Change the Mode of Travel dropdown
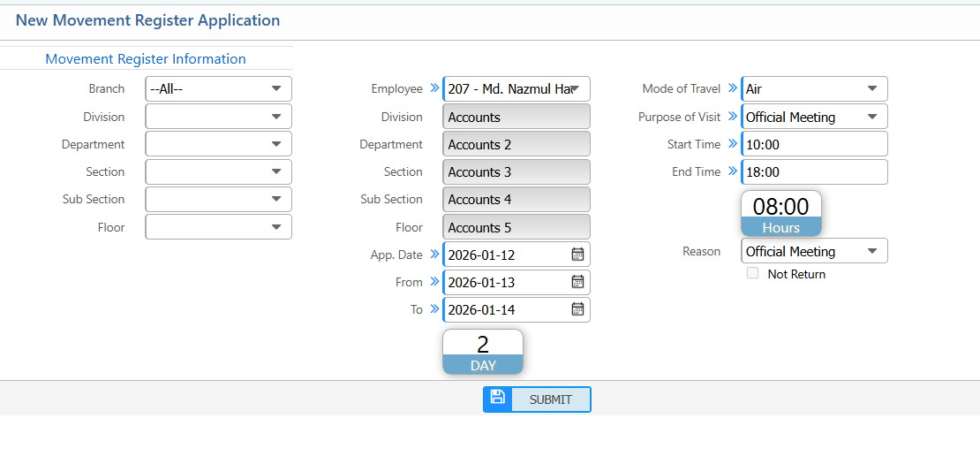The width and height of the screenshot is (980, 464). (814, 88)
